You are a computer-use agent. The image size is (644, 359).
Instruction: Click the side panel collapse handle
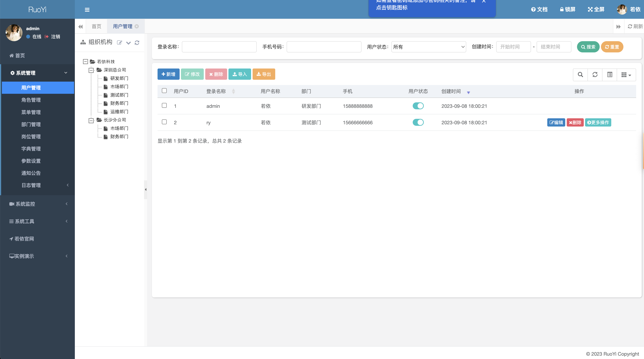[146, 189]
